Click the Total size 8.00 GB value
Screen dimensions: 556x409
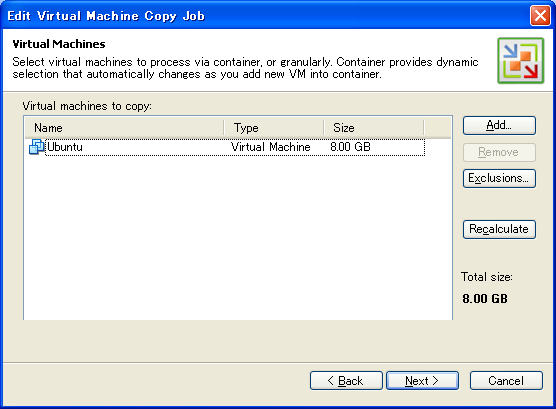pyautogui.click(x=485, y=299)
